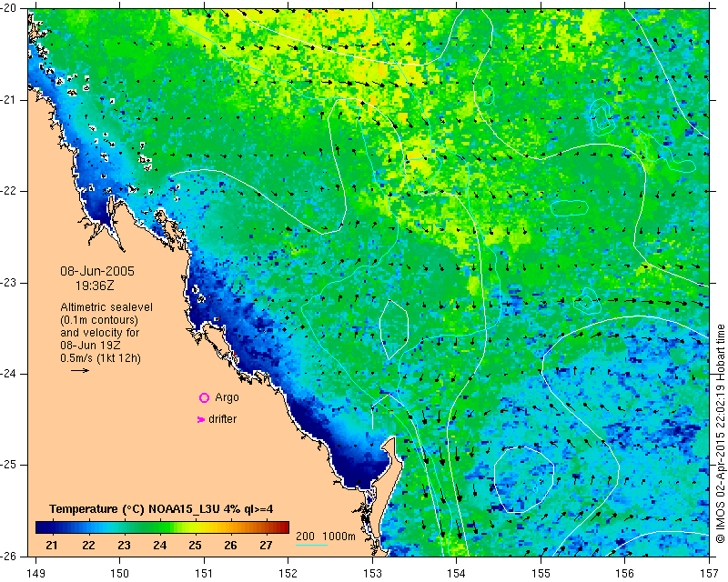Click the "0.5m/s (1kt 12h)" scale text
Image resolution: width=728 pixels, height=582 pixels.
click(x=100, y=358)
